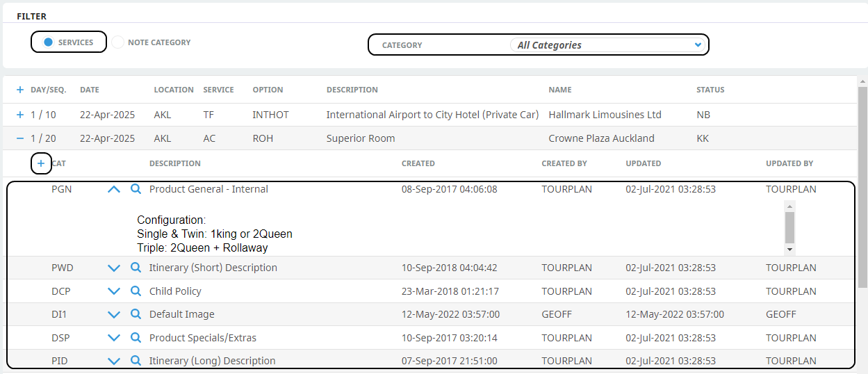This screenshot has width=868, height=374.
Task: Collapse the PGN note with up chevron
Action: [x=114, y=189]
